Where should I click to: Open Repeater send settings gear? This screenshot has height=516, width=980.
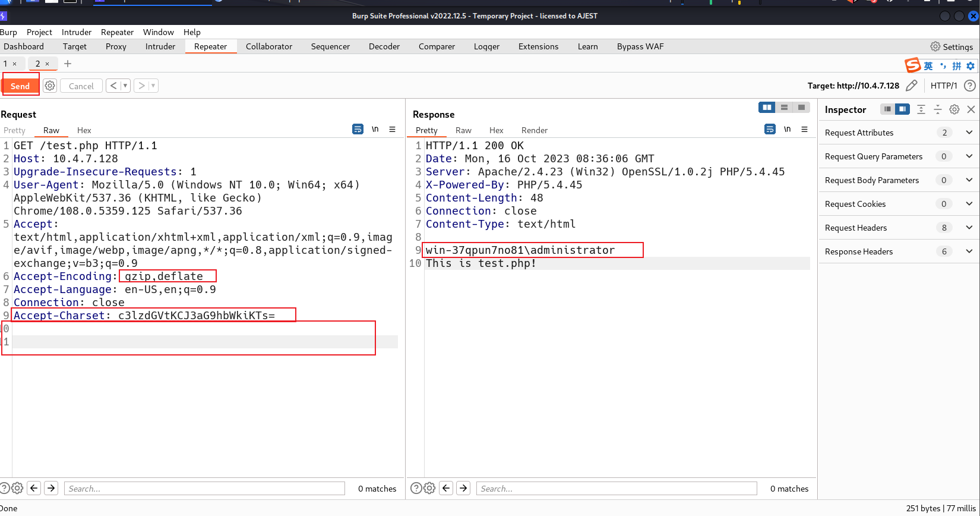(x=50, y=86)
